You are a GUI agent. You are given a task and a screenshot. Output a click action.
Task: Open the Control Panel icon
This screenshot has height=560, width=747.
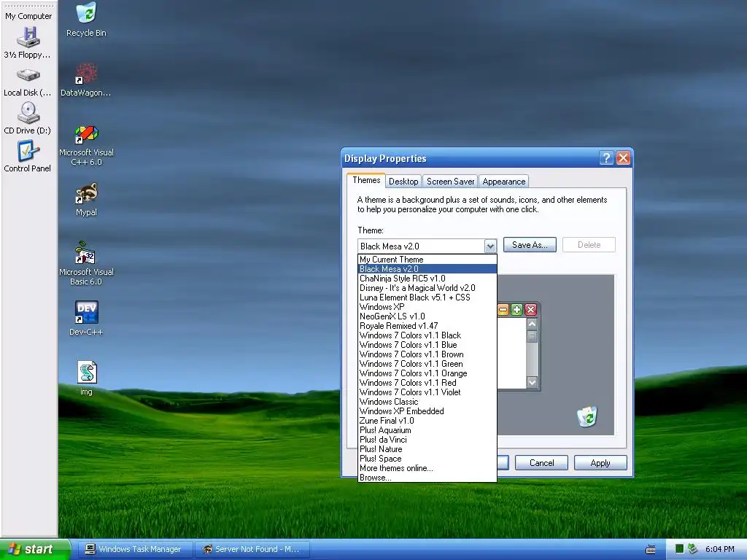(28, 156)
